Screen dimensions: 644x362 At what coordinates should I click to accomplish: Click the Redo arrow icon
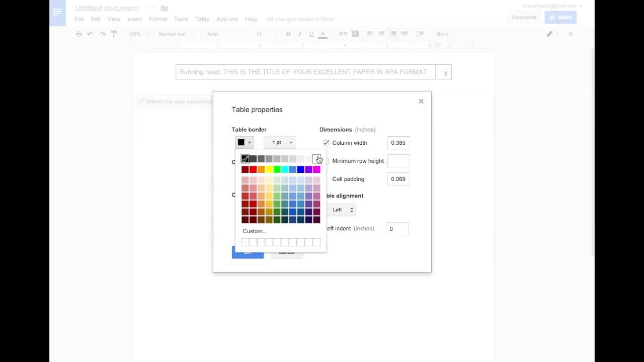coord(102,34)
